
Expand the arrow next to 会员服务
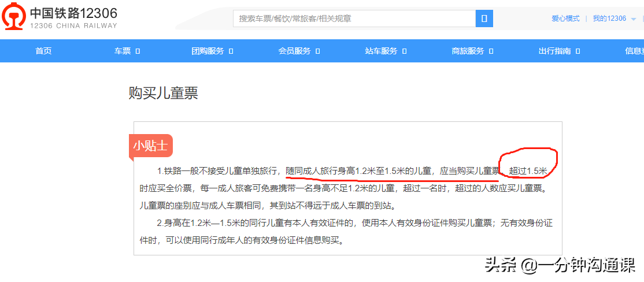(317, 51)
